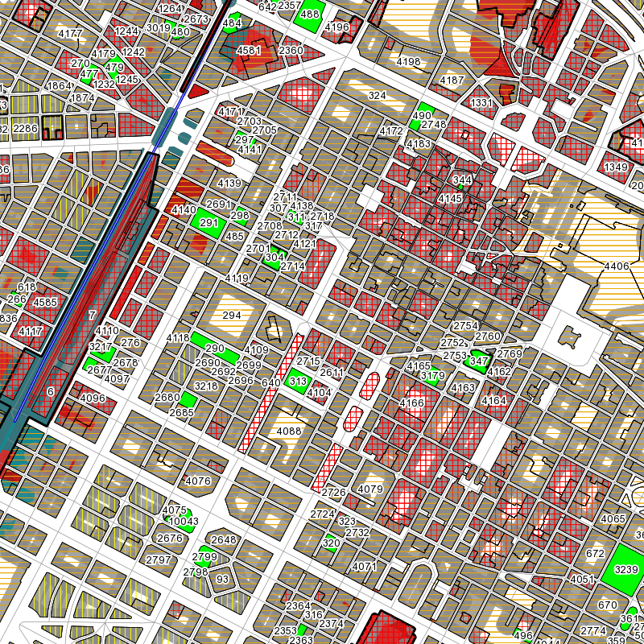Select the parcel labeled 2774
This screenshot has width=644, height=644.
(593, 630)
